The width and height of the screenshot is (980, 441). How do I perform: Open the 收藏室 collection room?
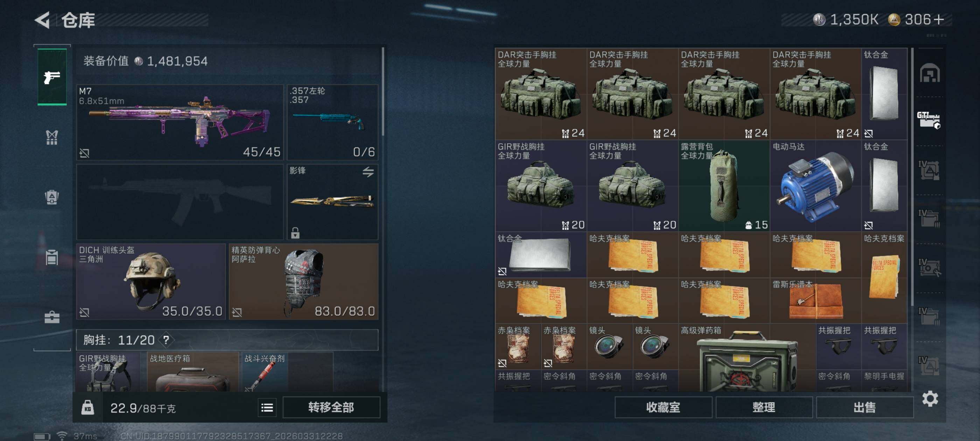663,407
